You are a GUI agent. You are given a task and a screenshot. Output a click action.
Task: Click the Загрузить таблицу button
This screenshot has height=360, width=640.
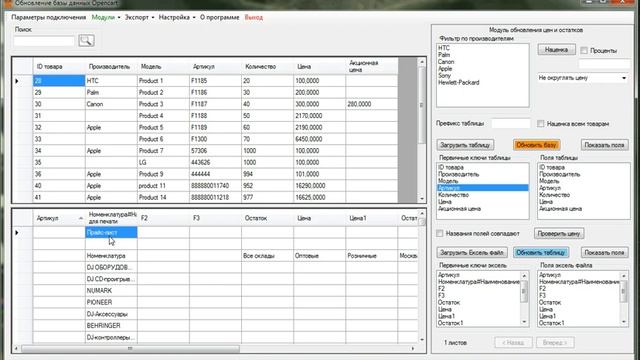coord(465,145)
